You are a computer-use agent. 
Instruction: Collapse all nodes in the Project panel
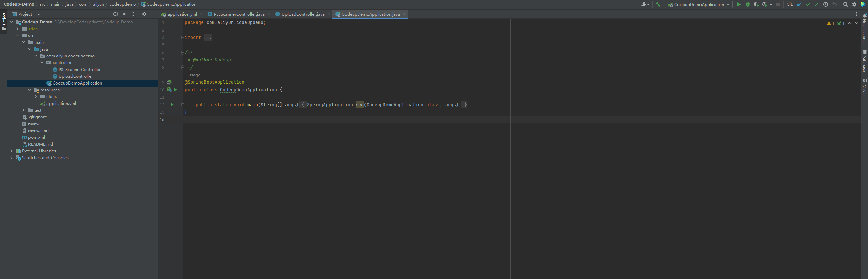(133, 14)
